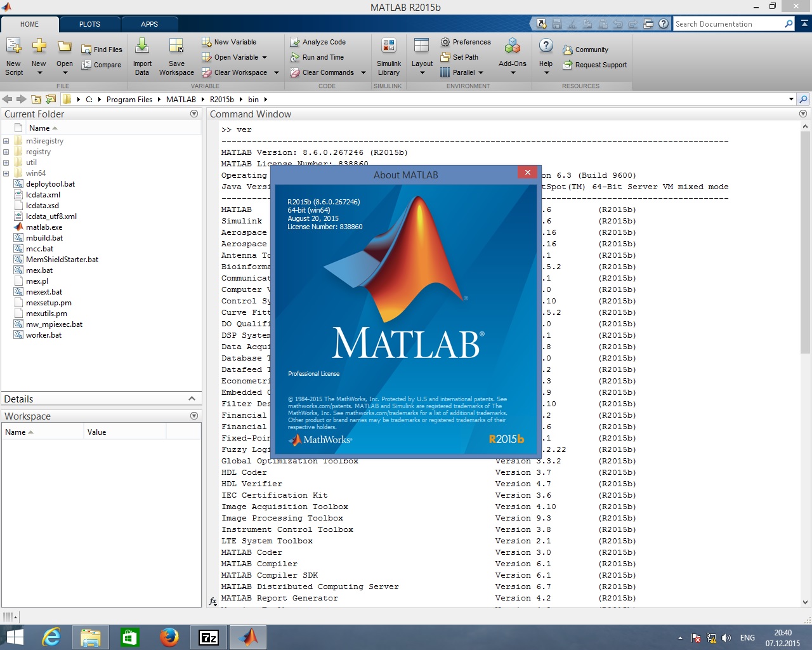Open Command Window actions menu

click(803, 114)
